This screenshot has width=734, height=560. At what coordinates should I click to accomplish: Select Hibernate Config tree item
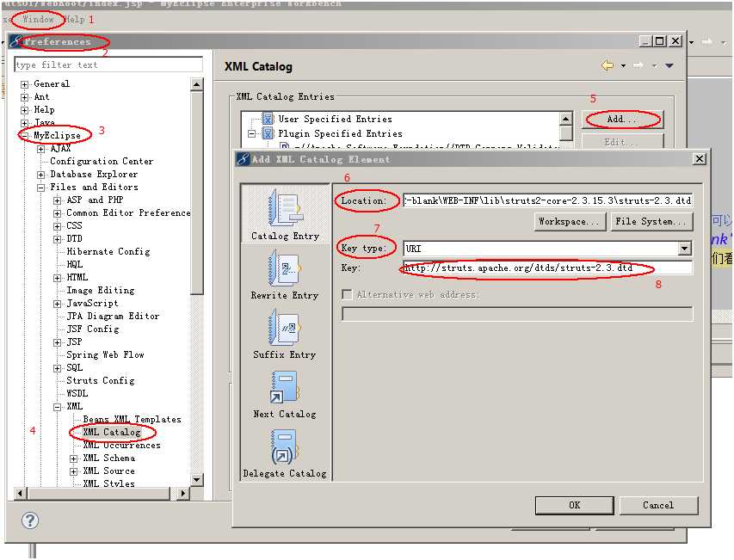pos(108,252)
